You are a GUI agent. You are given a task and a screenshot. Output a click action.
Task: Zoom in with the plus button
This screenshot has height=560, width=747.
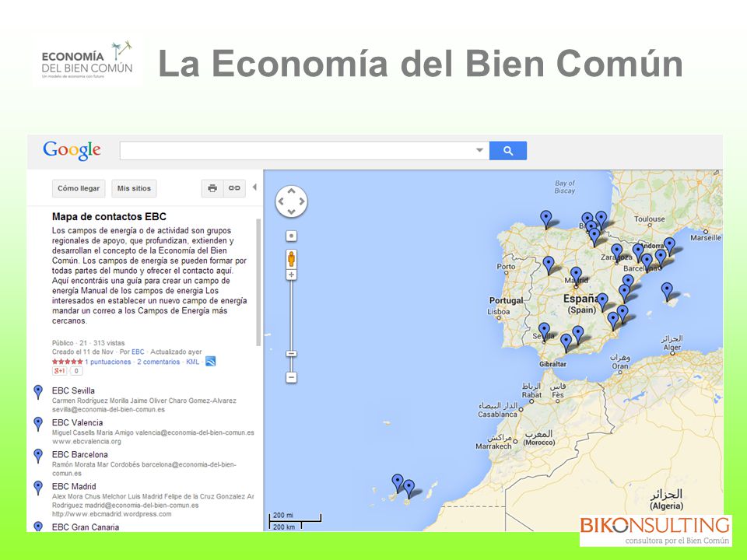(x=291, y=275)
